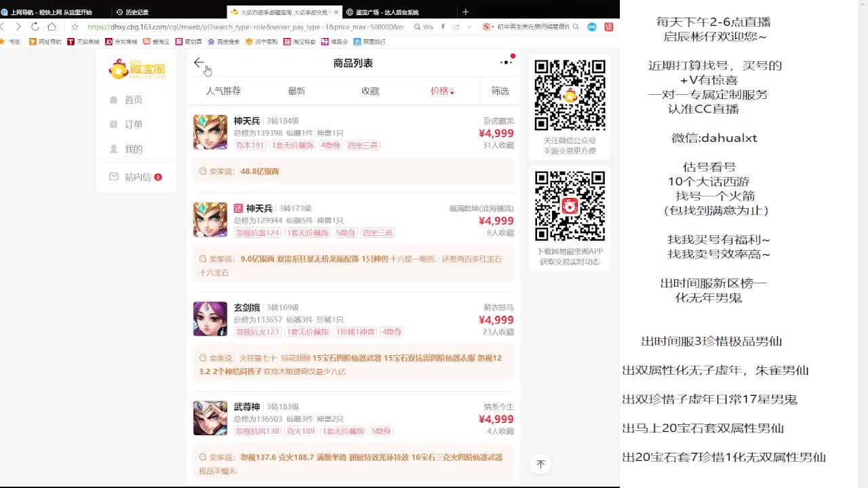
Task: Click the server name 卧虎藏龙
Action: point(498,121)
